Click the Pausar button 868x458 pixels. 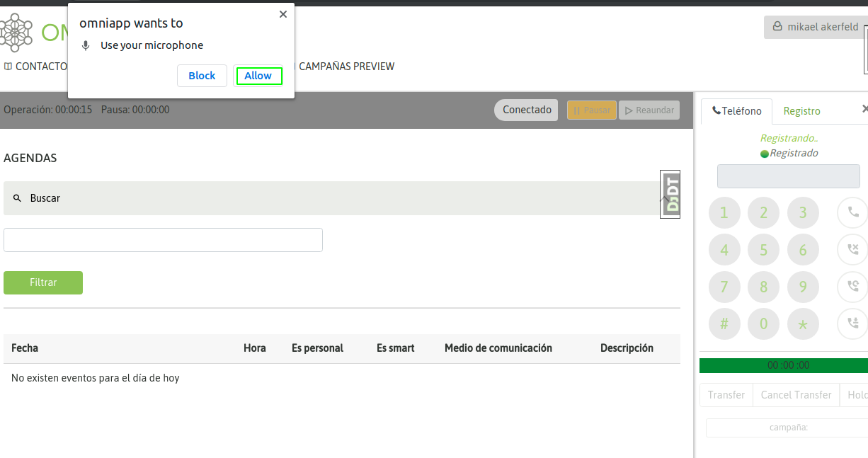[591, 110]
